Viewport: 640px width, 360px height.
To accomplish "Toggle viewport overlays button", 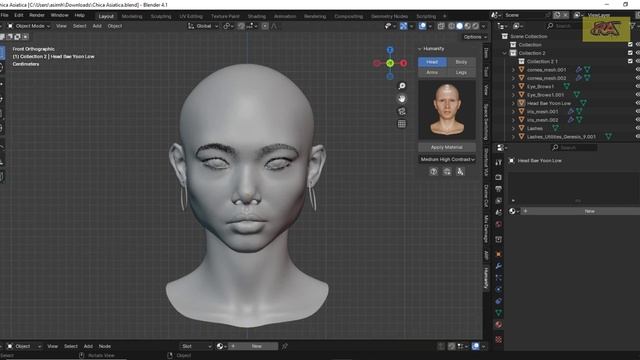I will [x=422, y=26].
